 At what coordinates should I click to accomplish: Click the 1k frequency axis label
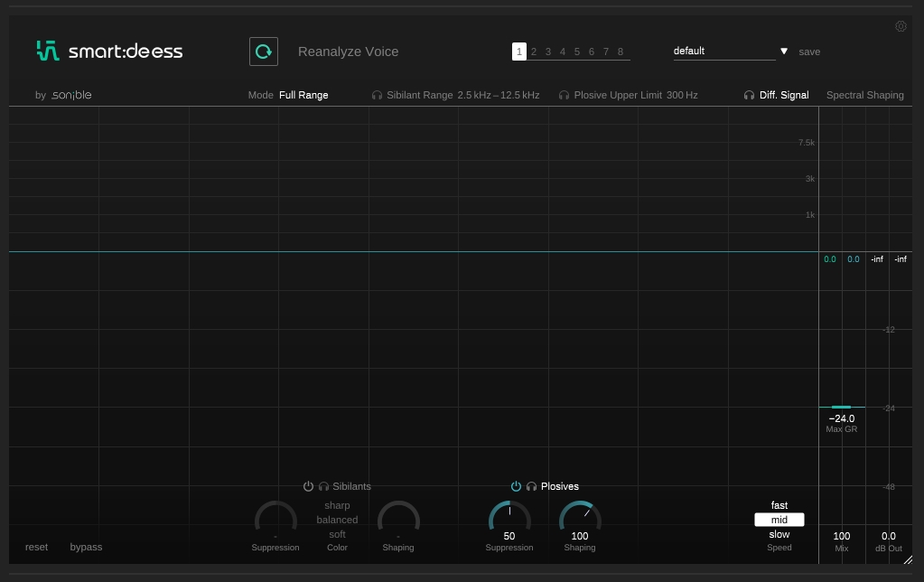point(809,215)
